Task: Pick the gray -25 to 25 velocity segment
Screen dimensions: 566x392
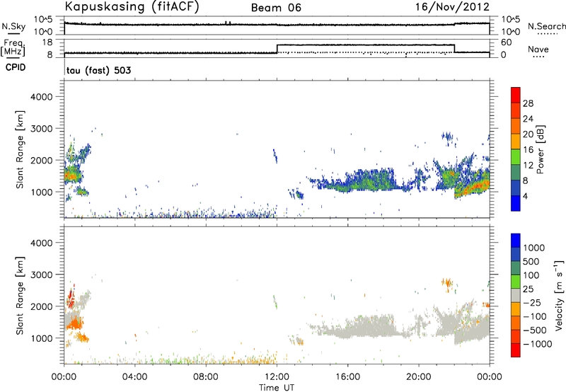Action: pos(516,296)
